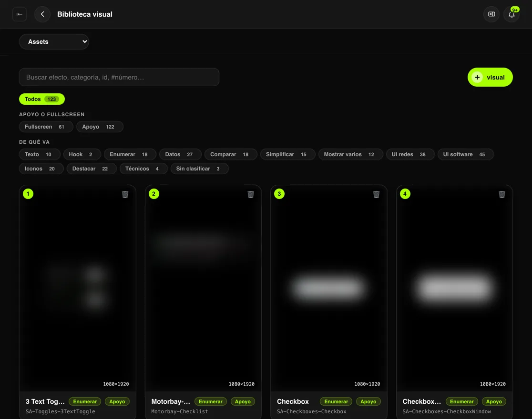Open the panel layout icon in header
The height and width of the screenshot is (419, 532).
pyautogui.click(x=491, y=14)
